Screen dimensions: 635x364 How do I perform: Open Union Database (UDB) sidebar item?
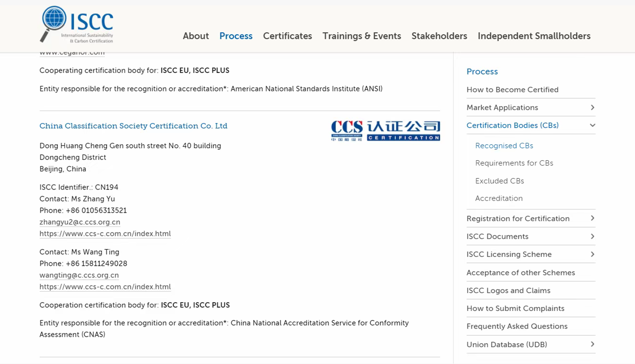pos(507,345)
